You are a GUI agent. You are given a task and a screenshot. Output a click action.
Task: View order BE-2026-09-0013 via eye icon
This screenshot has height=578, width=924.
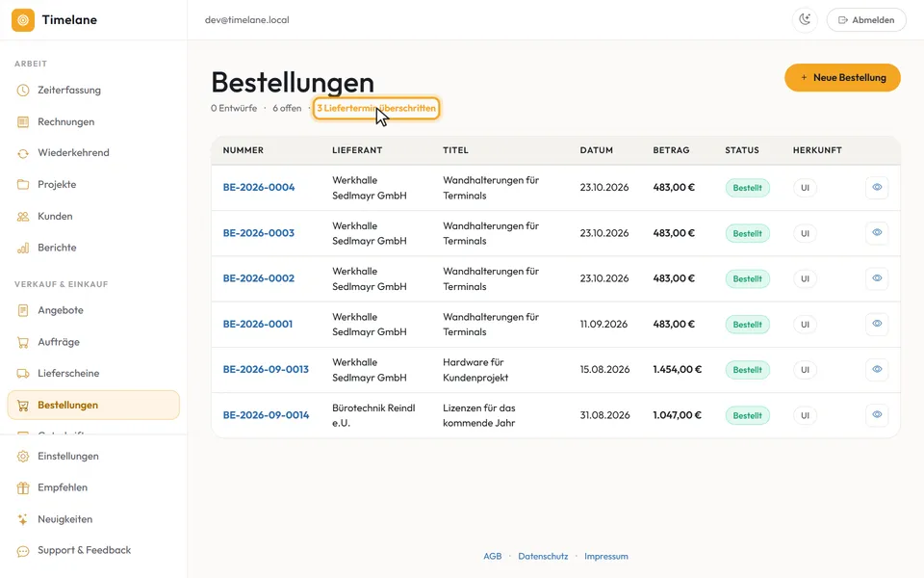point(877,369)
